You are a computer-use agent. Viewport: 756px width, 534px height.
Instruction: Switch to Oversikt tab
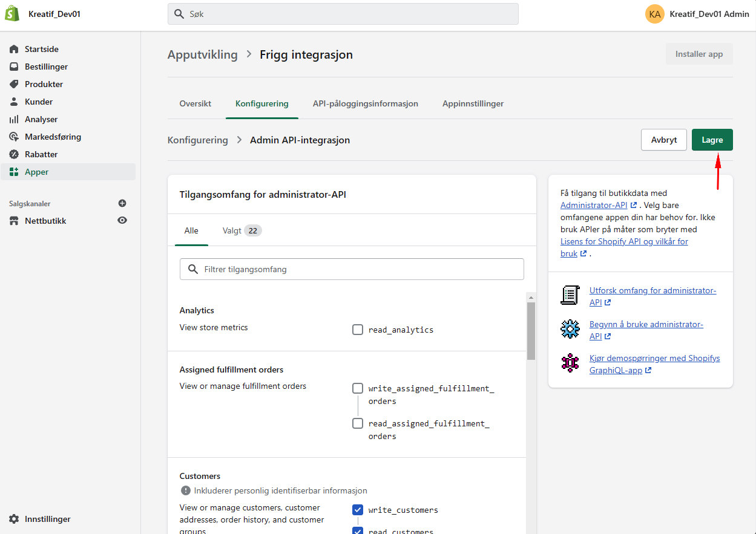point(196,103)
